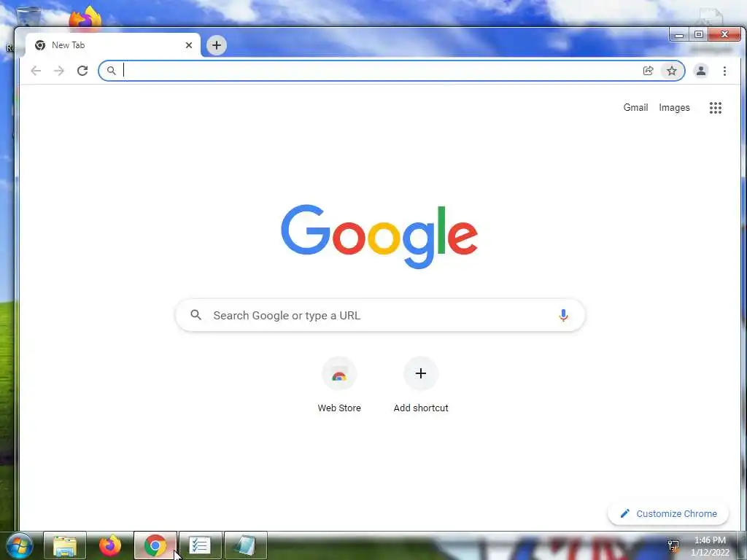747x560 pixels.
Task: Bookmark this tab with the star icon
Action: point(672,71)
